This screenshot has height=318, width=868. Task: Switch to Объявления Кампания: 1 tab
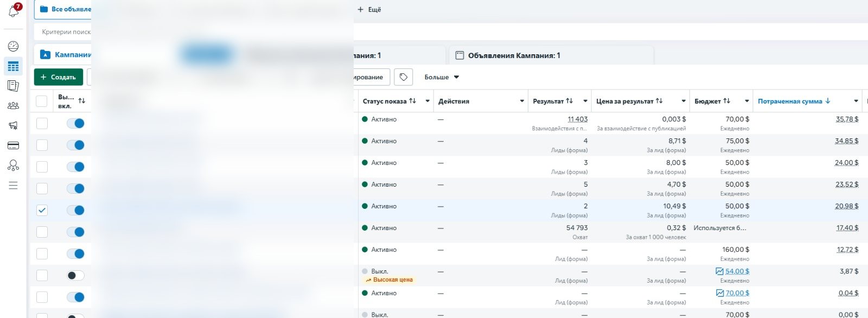point(551,55)
